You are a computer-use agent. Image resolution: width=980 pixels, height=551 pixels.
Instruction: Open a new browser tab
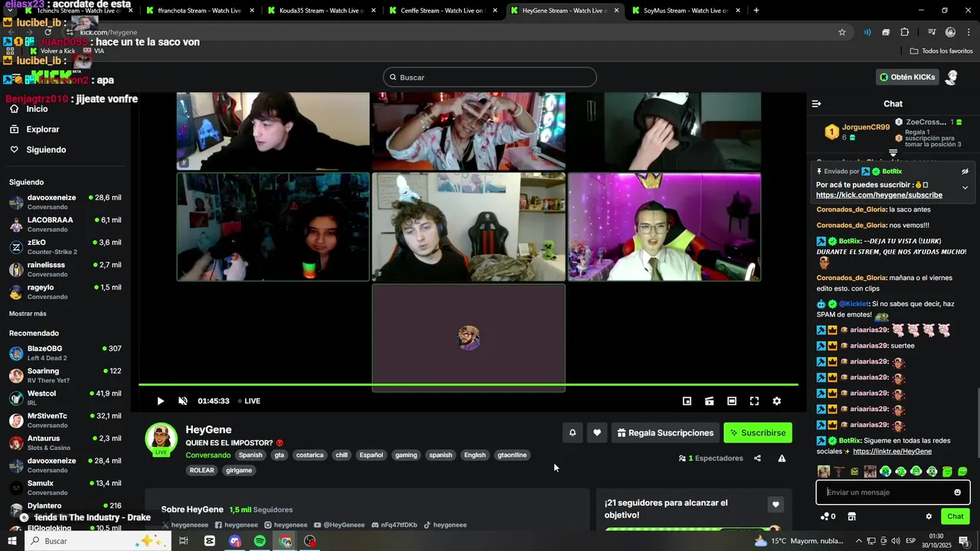pos(756,11)
